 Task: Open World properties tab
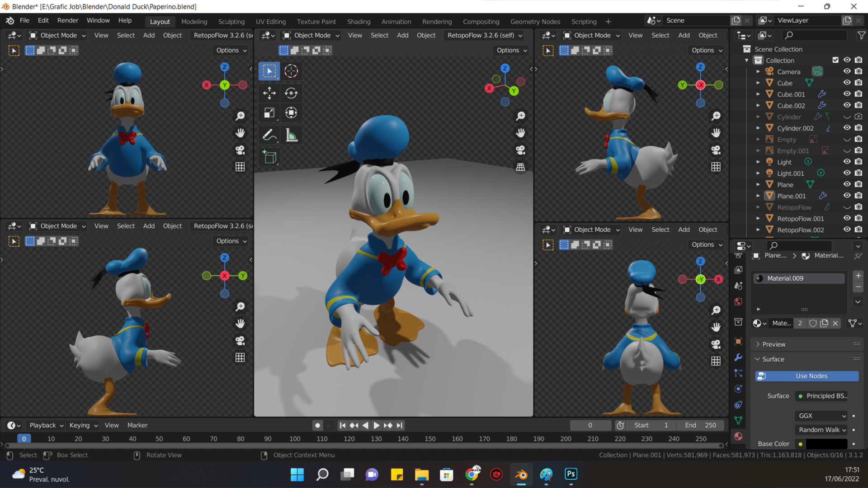[738, 301]
